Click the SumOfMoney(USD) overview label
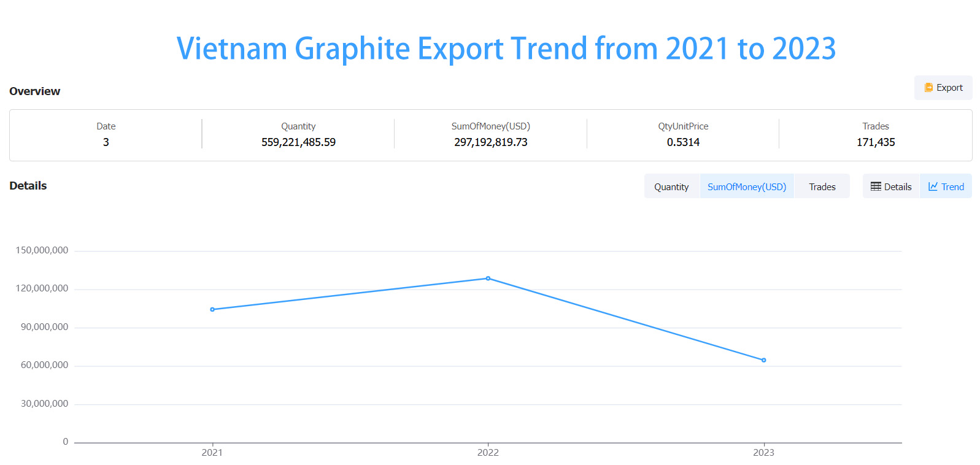Screen dimensions: 980x465 pos(491,126)
